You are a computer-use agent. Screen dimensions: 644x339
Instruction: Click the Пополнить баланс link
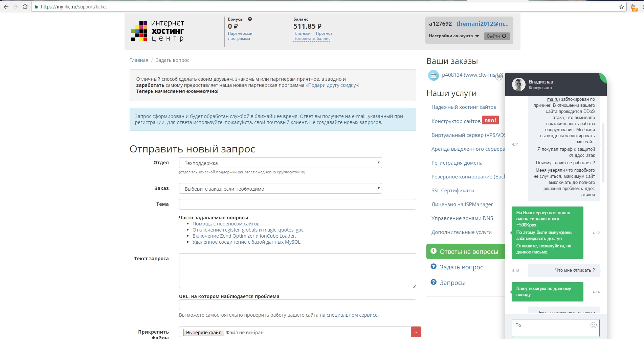click(x=312, y=39)
